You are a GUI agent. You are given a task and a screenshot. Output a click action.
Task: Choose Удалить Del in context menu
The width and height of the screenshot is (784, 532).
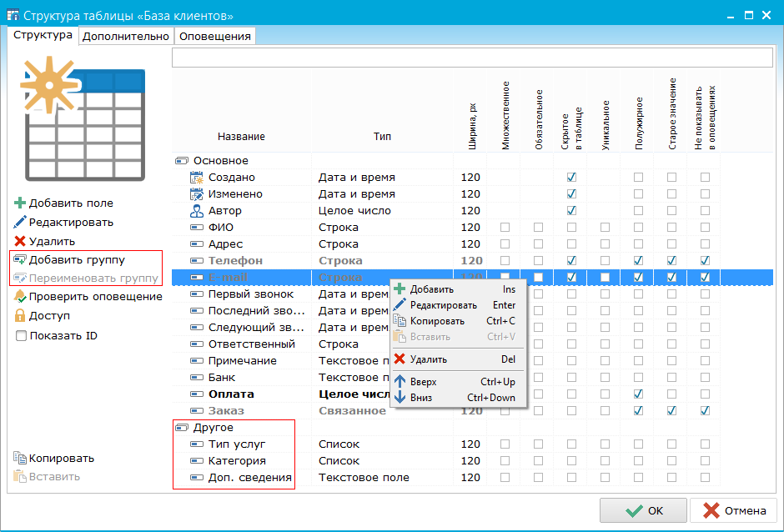click(458, 359)
